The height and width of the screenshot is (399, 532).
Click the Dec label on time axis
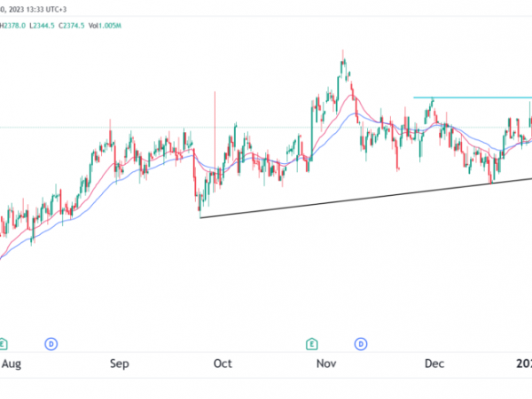(434, 364)
